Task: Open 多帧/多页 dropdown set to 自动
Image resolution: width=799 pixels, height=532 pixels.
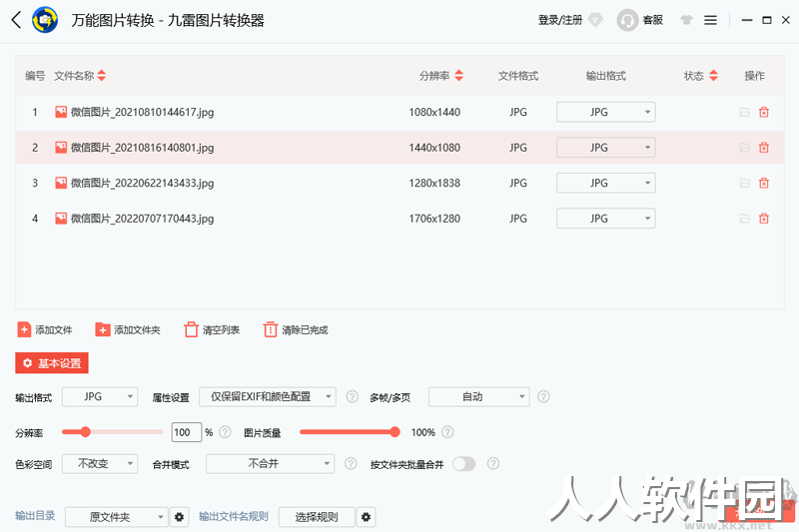Action: coord(479,396)
